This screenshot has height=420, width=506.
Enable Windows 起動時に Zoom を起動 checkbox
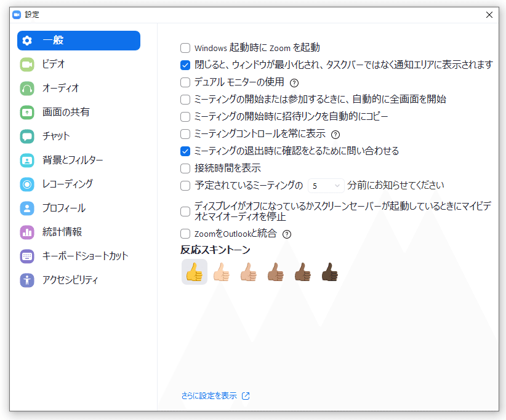[x=185, y=48]
